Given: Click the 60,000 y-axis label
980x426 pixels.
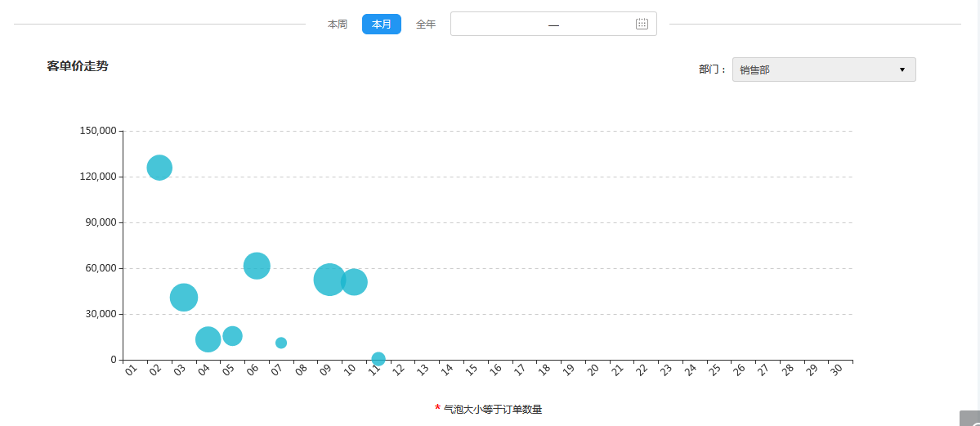Looking at the screenshot, I should tap(101, 267).
